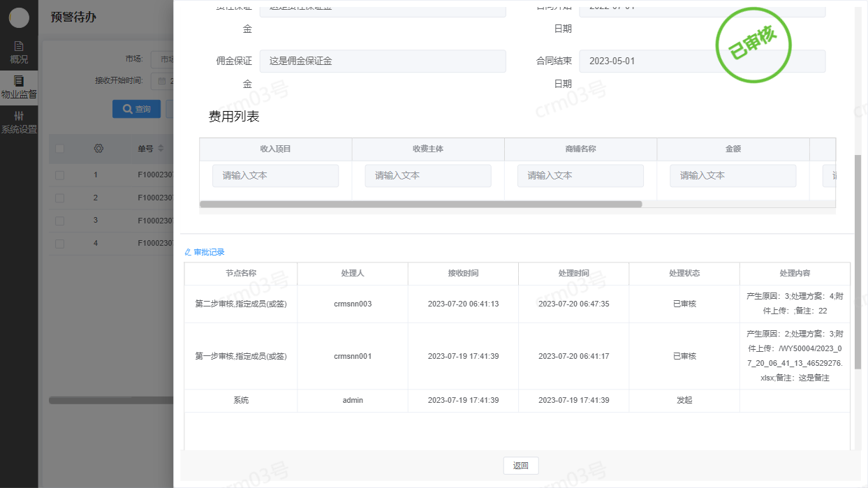
Task: Open the 概况 overview sidebar icon
Action: (19, 46)
